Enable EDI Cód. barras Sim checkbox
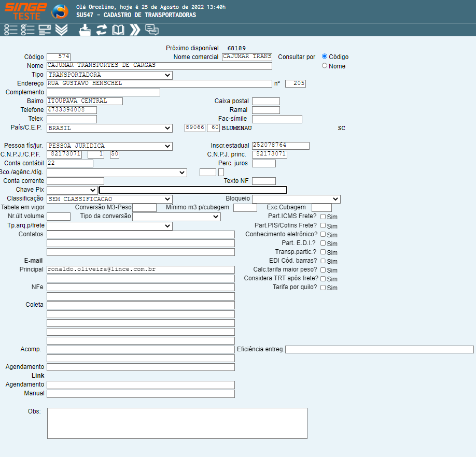 pyautogui.click(x=323, y=261)
